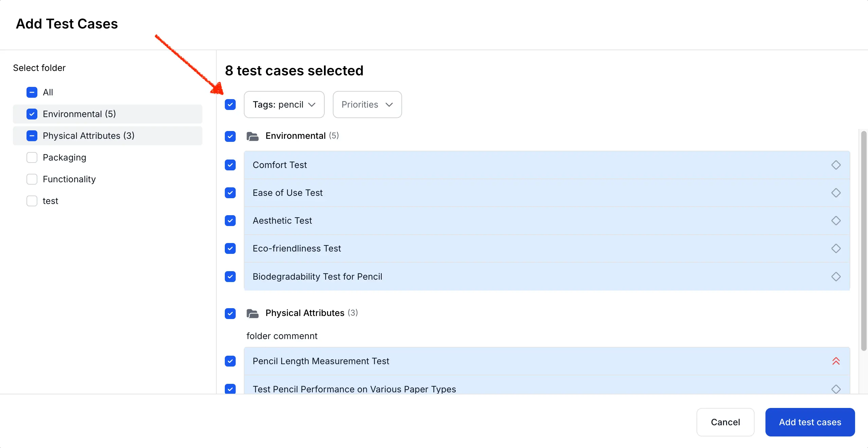The height and width of the screenshot is (448, 868).
Task: Click the diamond icon next to Ease of Use Test
Action: tap(835, 192)
